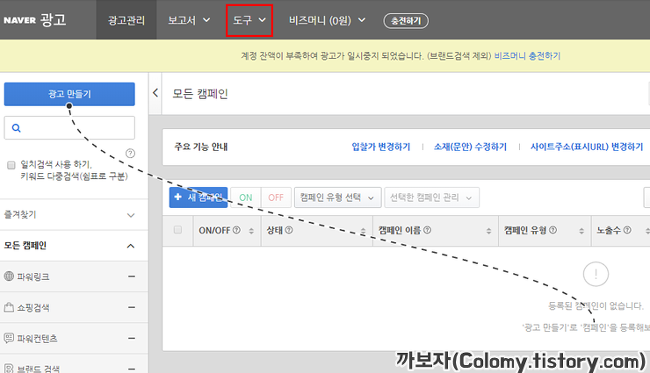The width and height of the screenshot is (650, 373).
Task: Sort by the ON/OFF column arrows
Action: click(x=251, y=231)
